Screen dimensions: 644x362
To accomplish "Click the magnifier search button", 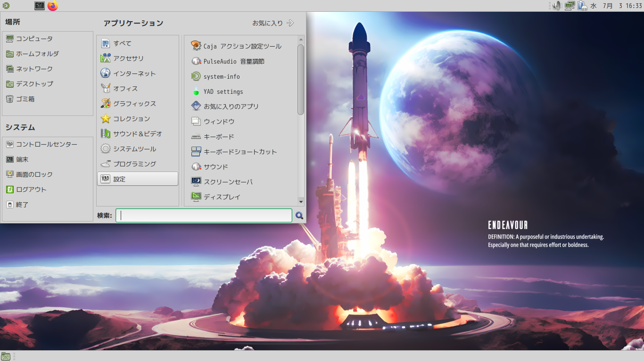I will [299, 215].
